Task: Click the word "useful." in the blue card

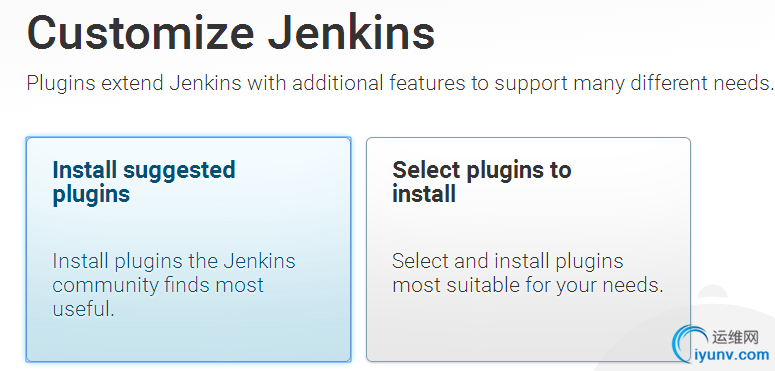Action: [84, 309]
